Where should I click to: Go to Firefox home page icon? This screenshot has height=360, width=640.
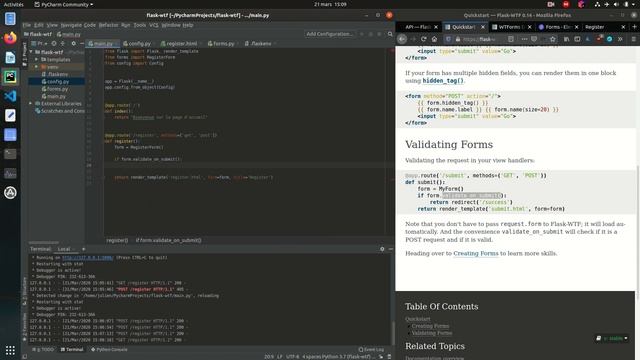(434, 39)
